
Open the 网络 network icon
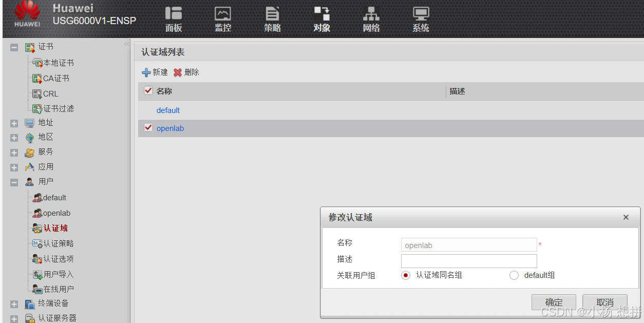click(x=371, y=13)
